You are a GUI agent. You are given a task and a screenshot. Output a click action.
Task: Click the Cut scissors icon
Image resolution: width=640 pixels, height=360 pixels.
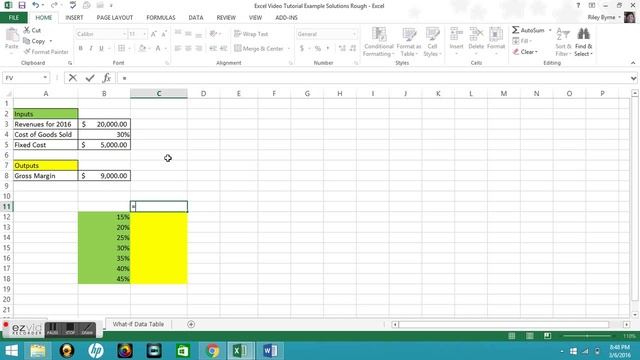tap(27, 30)
